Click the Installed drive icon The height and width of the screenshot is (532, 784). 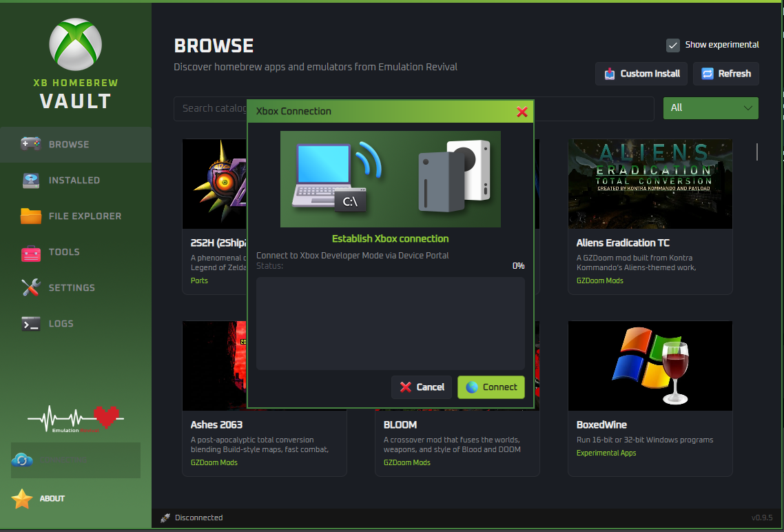pyautogui.click(x=31, y=181)
